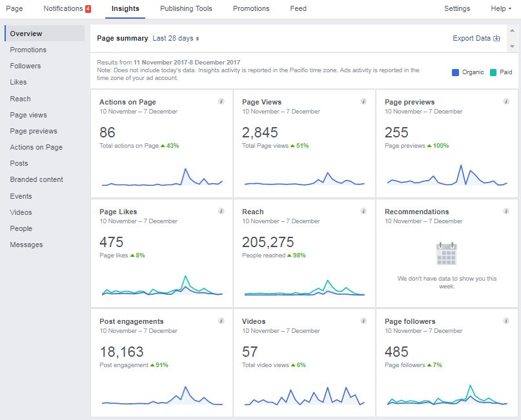Switch to the Publishing Tools tab
Image resolution: width=521 pixels, height=420 pixels.
coord(186,8)
